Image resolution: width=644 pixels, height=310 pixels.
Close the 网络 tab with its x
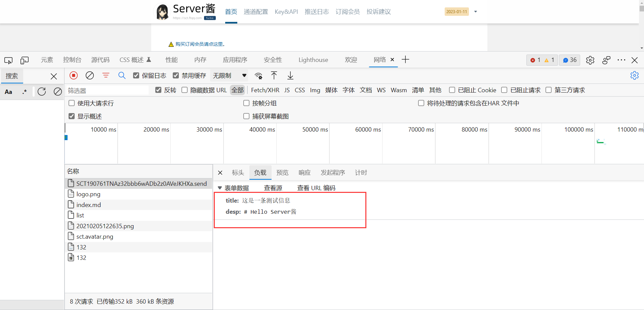(x=392, y=60)
